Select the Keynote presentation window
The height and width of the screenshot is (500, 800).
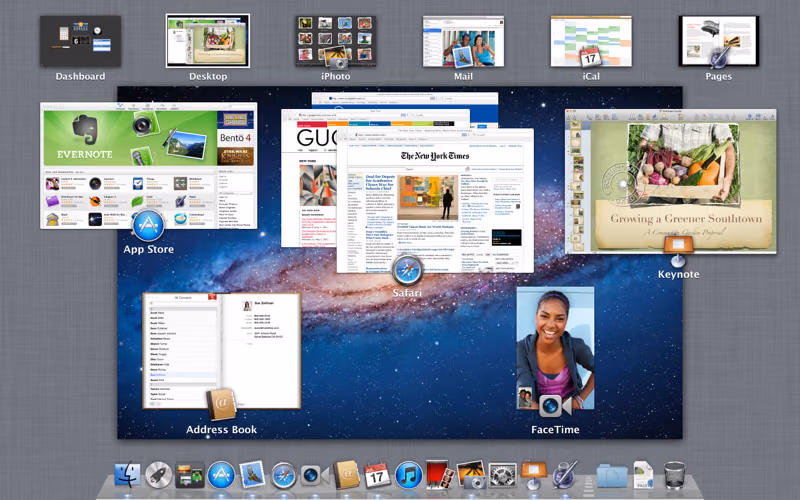click(x=671, y=181)
